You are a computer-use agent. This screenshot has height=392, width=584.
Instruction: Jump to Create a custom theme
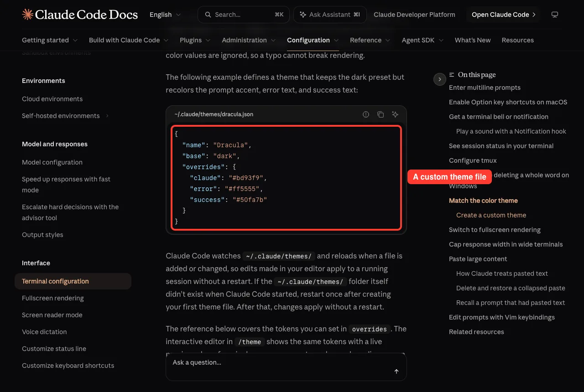pos(491,215)
